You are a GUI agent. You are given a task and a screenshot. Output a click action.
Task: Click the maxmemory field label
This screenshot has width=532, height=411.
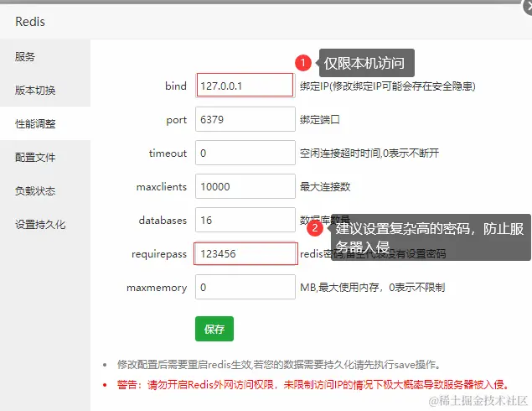[x=157, y=288]
